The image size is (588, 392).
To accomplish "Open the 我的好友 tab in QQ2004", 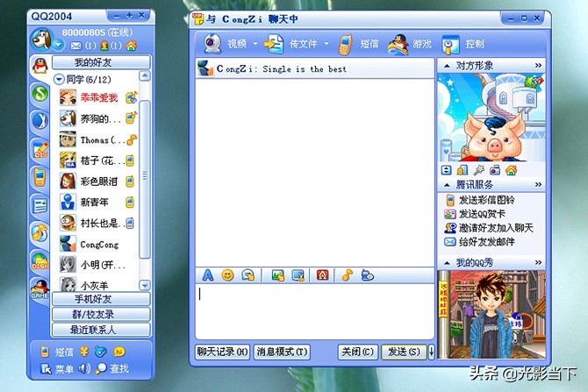I will [x=101, y=62].
